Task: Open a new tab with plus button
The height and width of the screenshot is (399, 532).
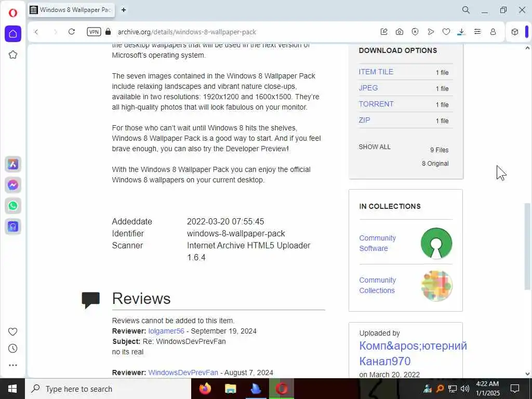Action: 124,10
